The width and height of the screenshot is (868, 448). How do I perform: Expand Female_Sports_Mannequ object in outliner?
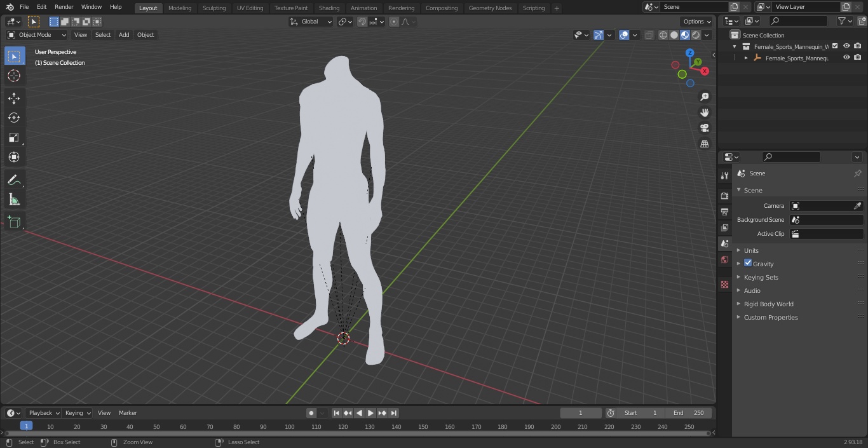(x=746, y=58)
